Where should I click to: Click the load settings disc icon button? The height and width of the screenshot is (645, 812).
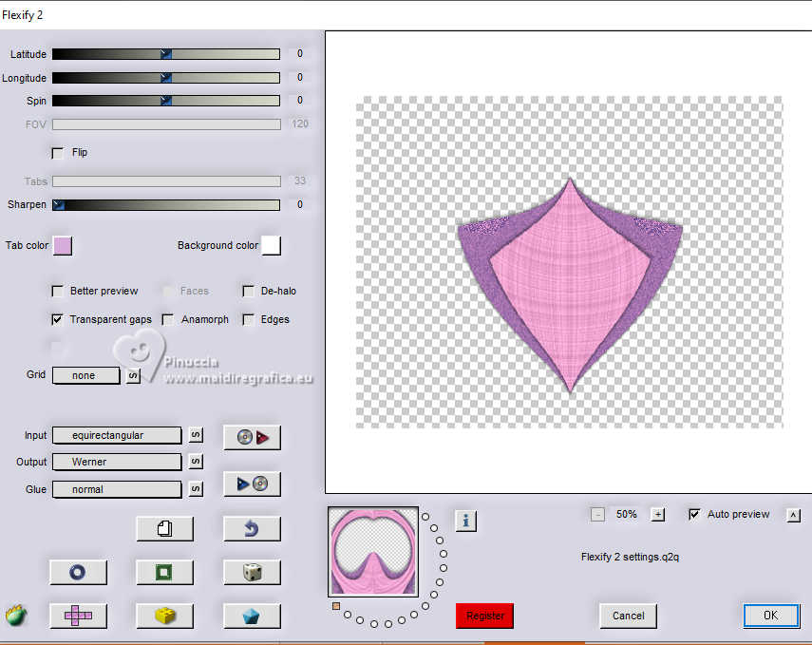pos(253,437)
